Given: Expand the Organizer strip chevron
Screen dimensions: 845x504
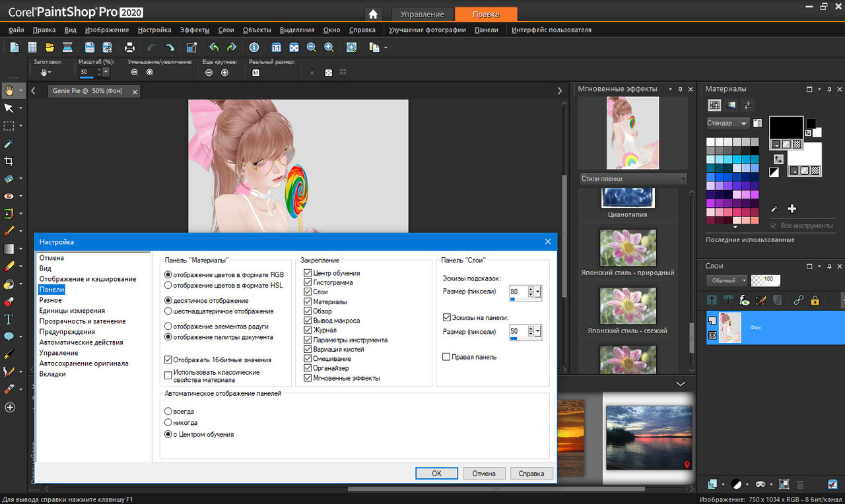Looking at the screenshot, I should (681, 383).
